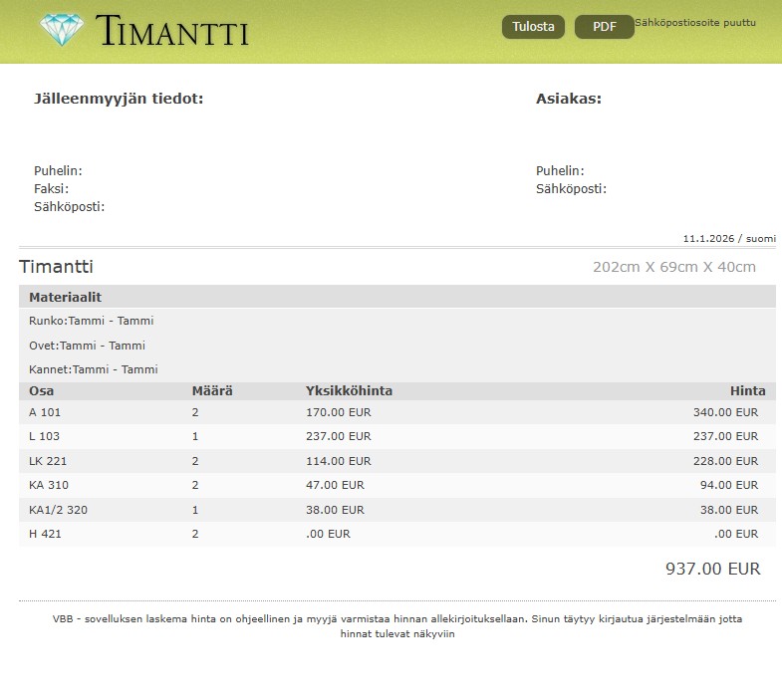Click the dimensions text 202cm X 69cm X 40cm
The width and height of the screenshot is (782, 700).
click(673, 267)
